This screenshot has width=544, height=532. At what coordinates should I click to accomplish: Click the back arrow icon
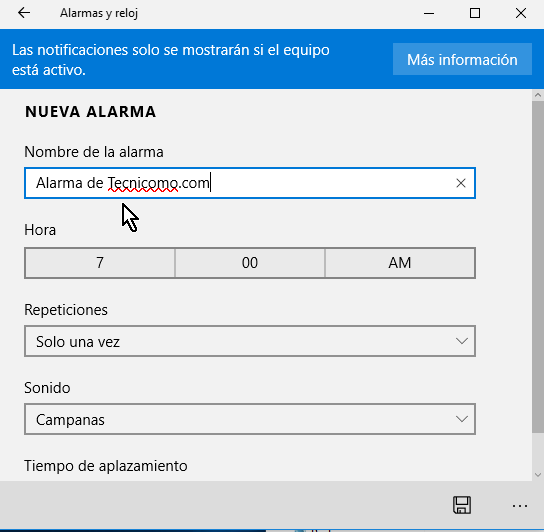coord(24,13)
